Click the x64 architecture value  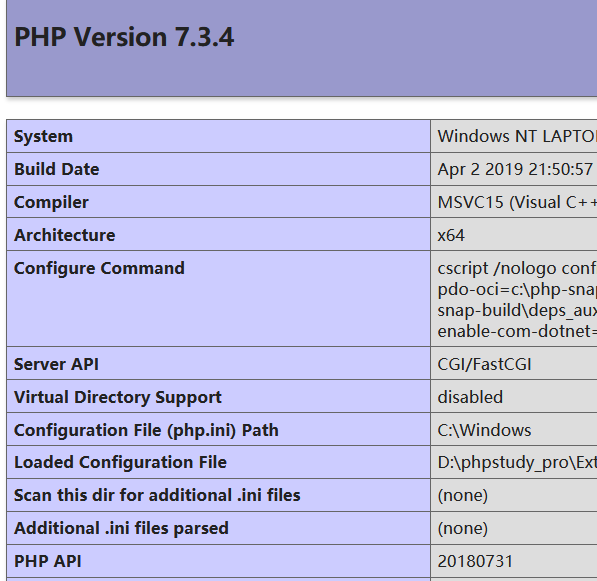pos(451,235)
